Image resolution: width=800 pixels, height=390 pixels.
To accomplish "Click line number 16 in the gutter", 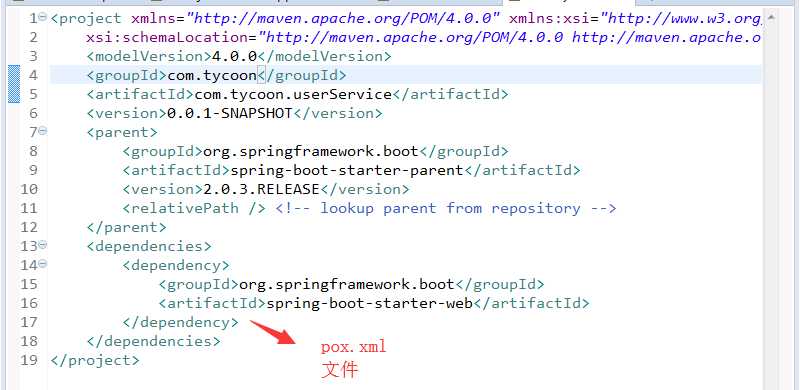I will 29,304.
